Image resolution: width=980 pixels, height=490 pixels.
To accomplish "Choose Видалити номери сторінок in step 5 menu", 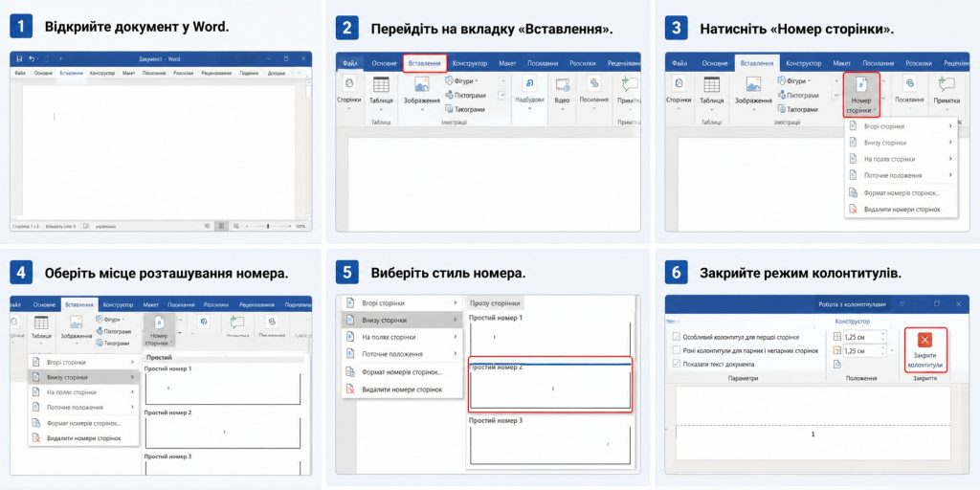I will click(403, 390).
